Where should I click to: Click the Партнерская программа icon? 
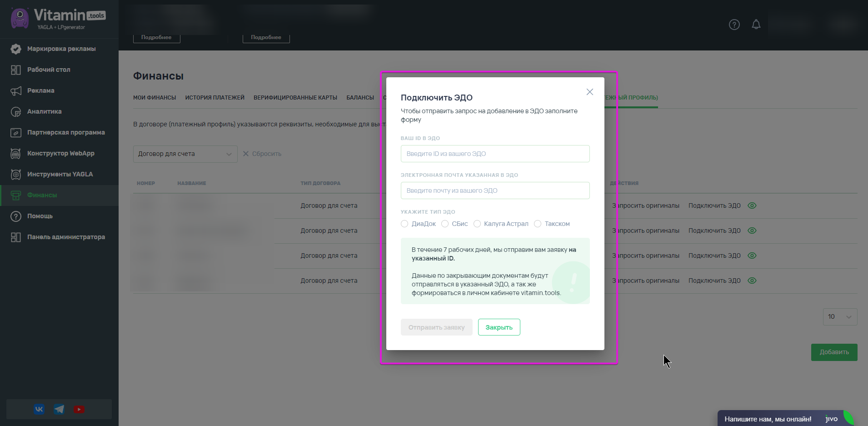[x=16, y=132]
